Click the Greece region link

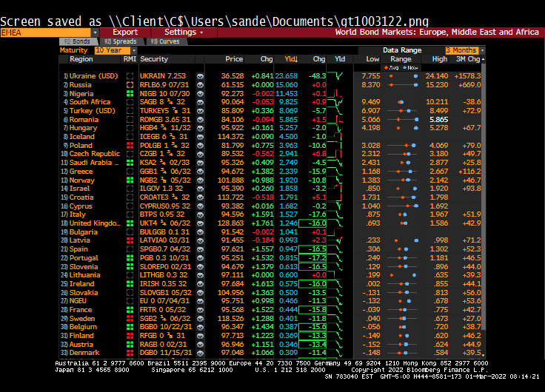click(x=81, y=172)
